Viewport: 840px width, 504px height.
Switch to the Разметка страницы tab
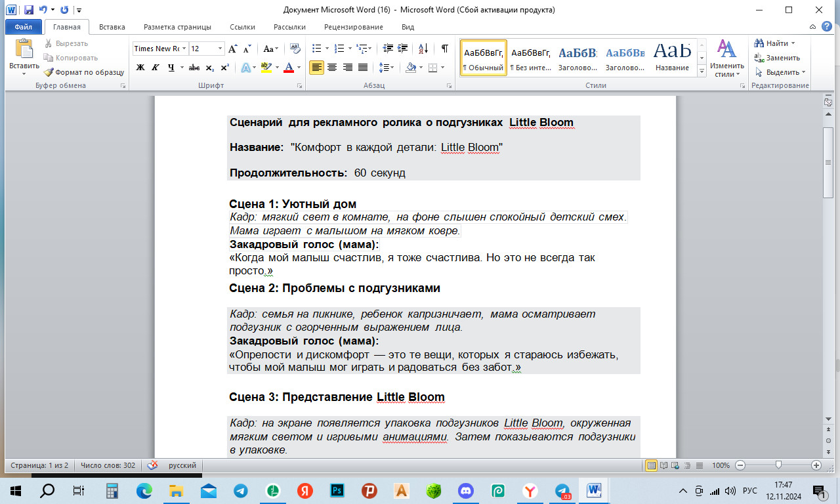[177, 27]
